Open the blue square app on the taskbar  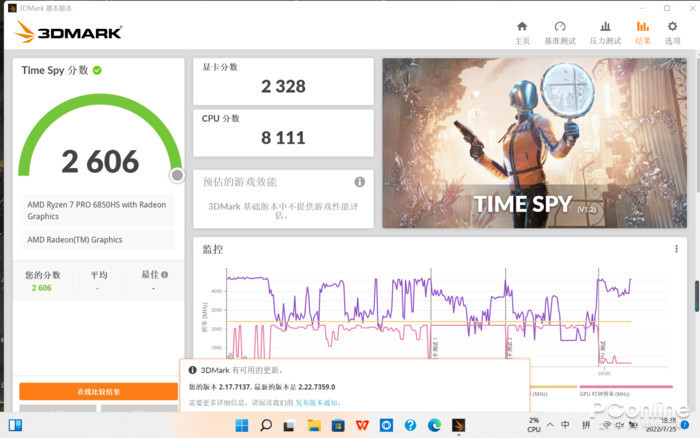point(386,425)
